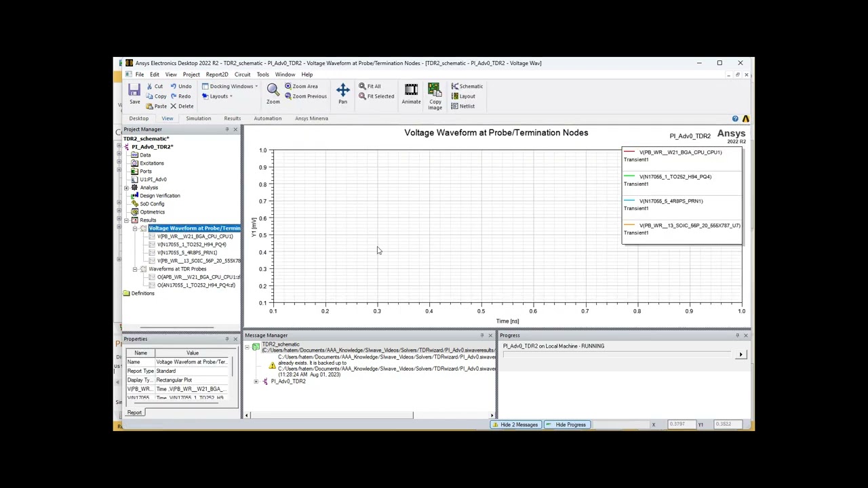Switch to the Automation ribbon tab

267,119
